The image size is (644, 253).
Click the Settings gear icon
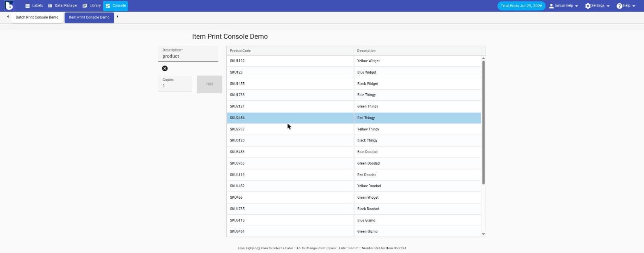coord(588,6)
